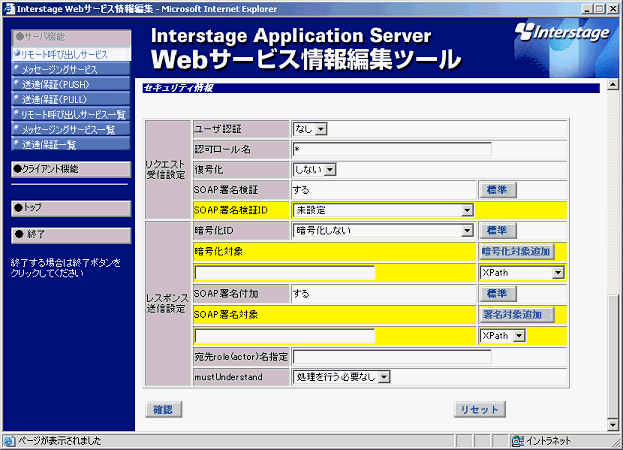Open 送達保証(PUSH) in the sidebar
The width and height of the screenshot is (623, 450).
(x=71, y=85)
